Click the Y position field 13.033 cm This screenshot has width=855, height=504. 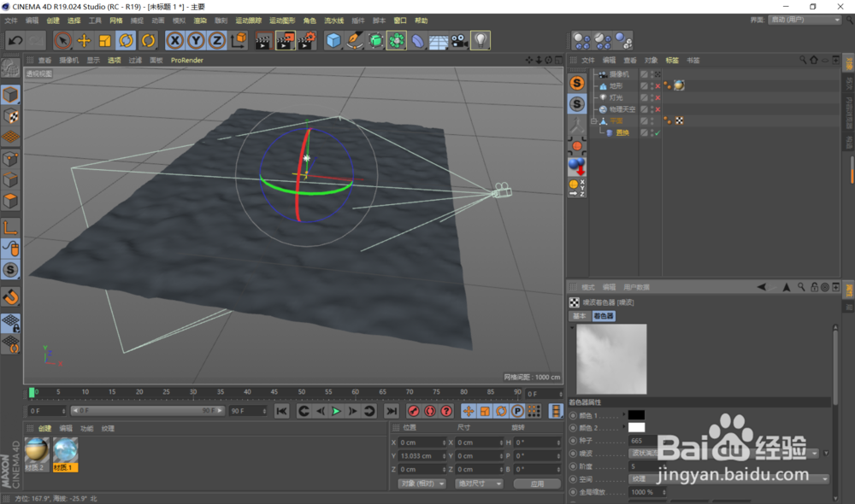422,456
